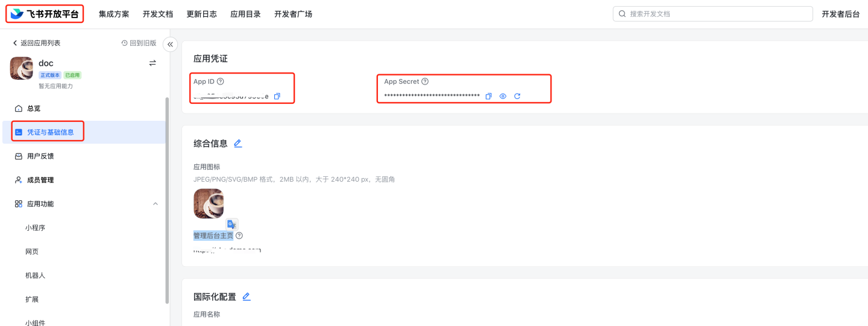The height and width of the screenshot is (326, 868).
Task: Select 小程序 under 应用功能
Action: (x=35, y=228)
